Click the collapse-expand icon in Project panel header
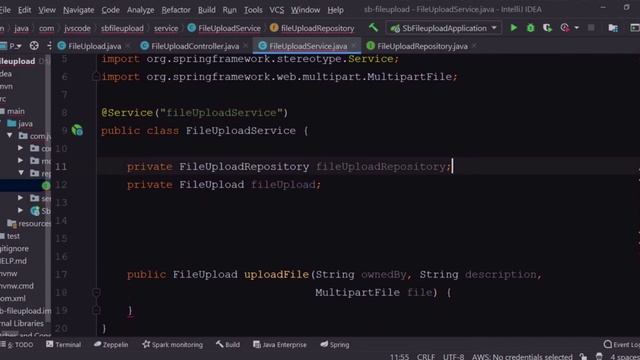The height and width of the screenshot is (360, 640). 49,46
